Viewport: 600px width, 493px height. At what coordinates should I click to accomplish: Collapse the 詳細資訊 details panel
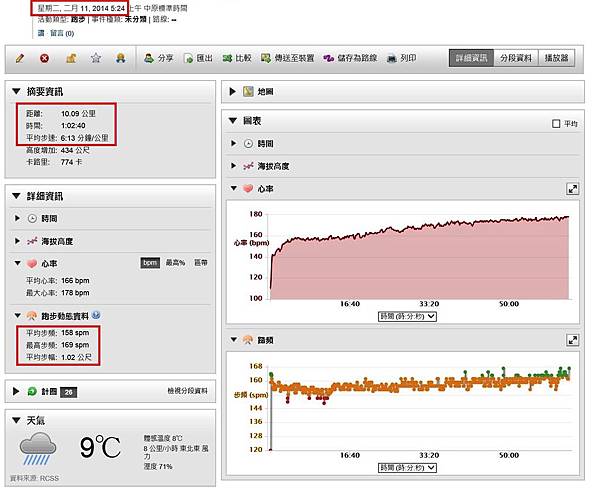click(16, 196)
